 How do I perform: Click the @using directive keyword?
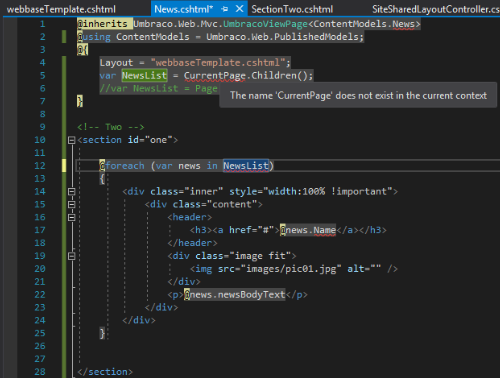click(94, 37)
